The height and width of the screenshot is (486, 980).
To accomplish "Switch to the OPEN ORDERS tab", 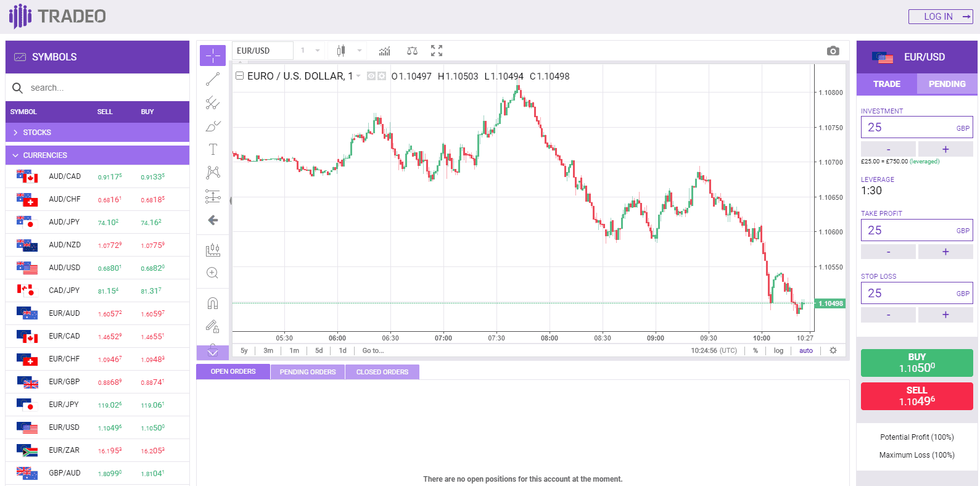I will 233,371.
